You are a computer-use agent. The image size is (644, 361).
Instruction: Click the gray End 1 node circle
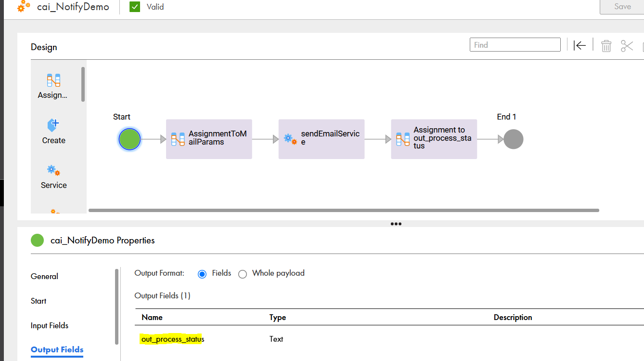[513, 139]
